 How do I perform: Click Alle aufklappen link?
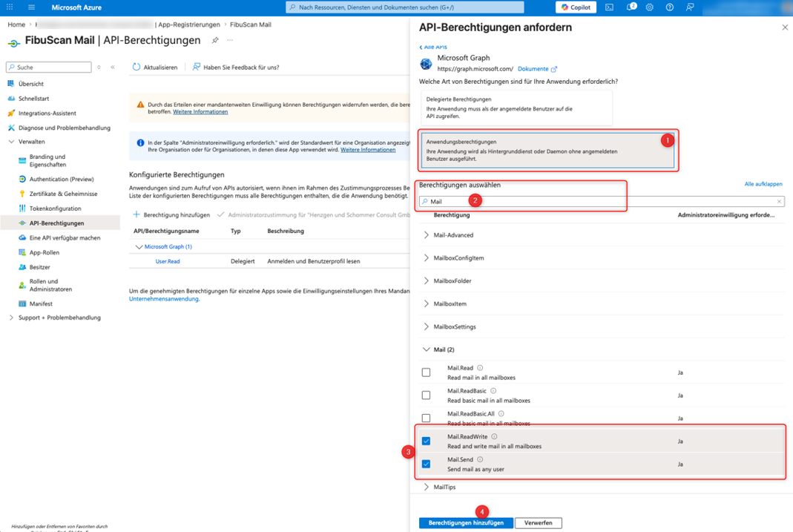click(763, 184)
